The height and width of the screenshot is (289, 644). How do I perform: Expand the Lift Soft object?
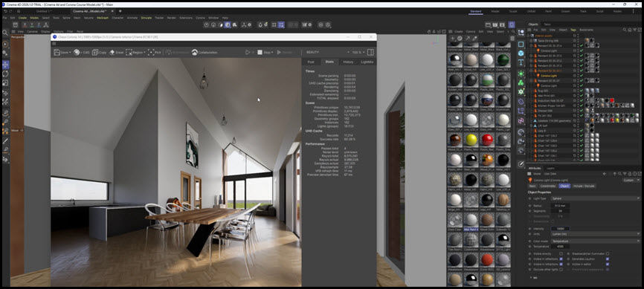coord(531,126)
